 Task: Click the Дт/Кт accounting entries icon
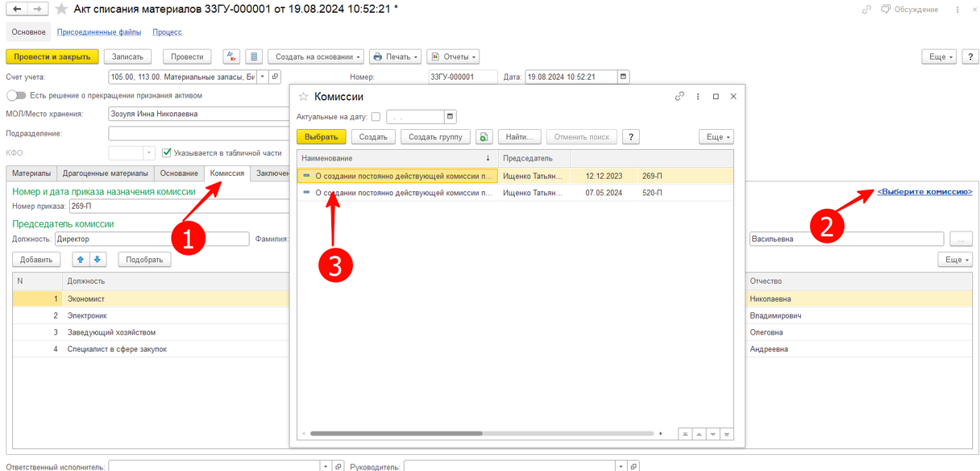pyautogui.click(x=231, y=57)
